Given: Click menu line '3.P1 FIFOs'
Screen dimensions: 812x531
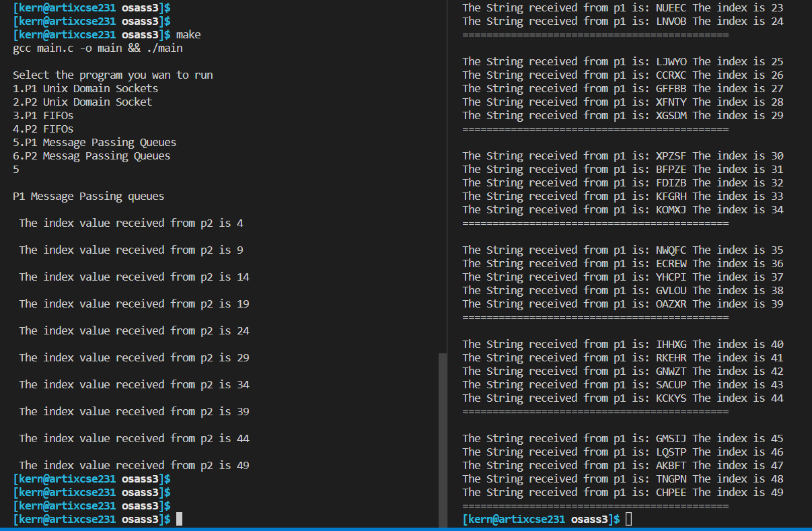Looking at the screenshot, I should [x=43, y=115].
